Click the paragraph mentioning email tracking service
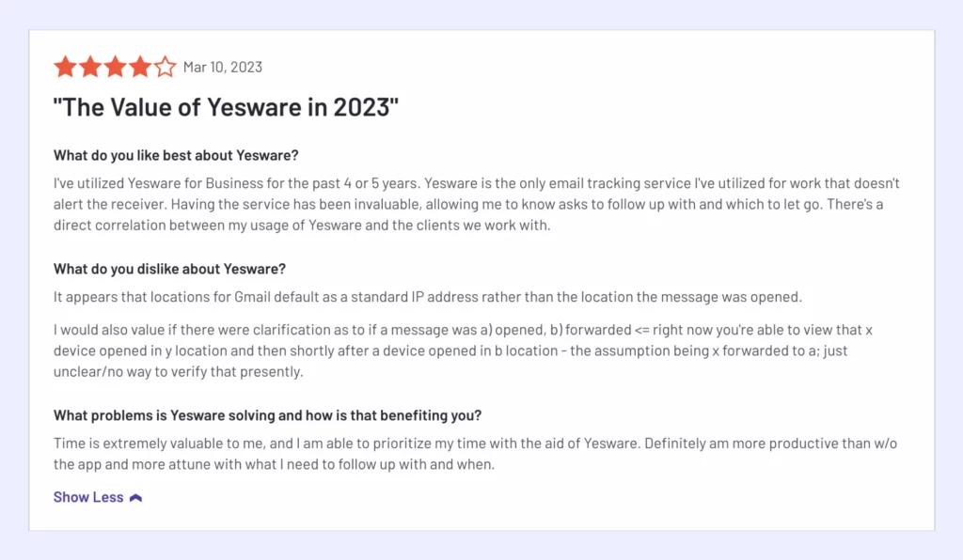The image size is (963, 560). click(x=470, y=204)
